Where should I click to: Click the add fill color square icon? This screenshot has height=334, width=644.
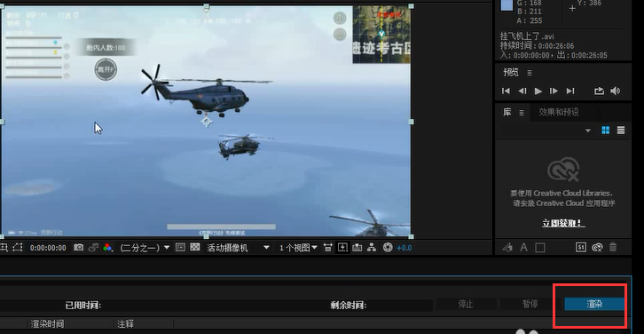[540, 248]
